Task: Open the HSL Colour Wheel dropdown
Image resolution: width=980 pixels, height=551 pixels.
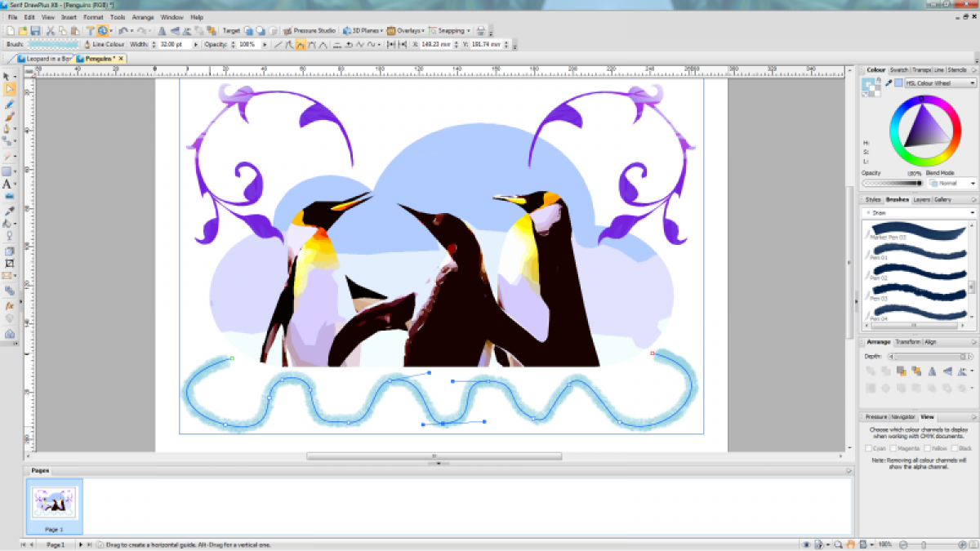Action: 939,83
